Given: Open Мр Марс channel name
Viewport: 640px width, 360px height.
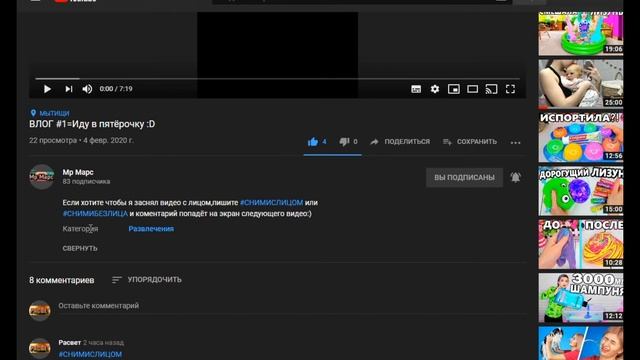Looking at the screenshot, I should (x=78, y=172).
